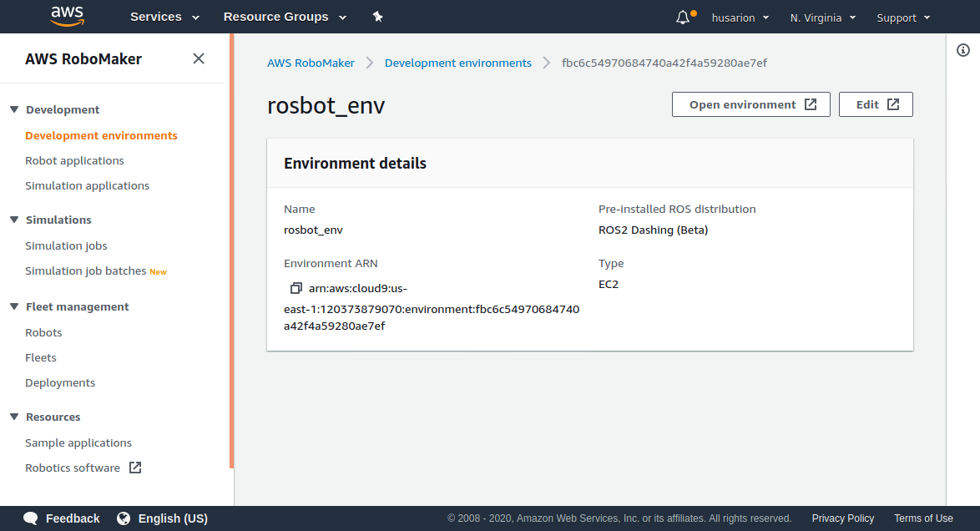The image size is (980, 531).
Task: Select Development environments in sidebar
Action: [x=101, y=136]
